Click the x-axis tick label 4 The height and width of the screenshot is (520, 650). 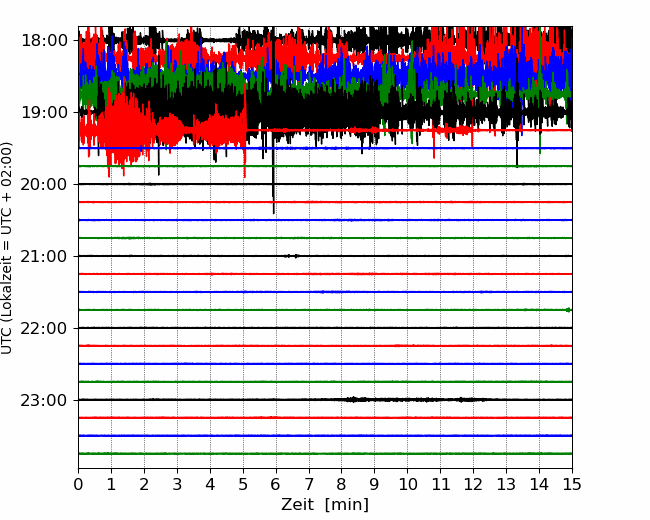(x=210, y=484)
